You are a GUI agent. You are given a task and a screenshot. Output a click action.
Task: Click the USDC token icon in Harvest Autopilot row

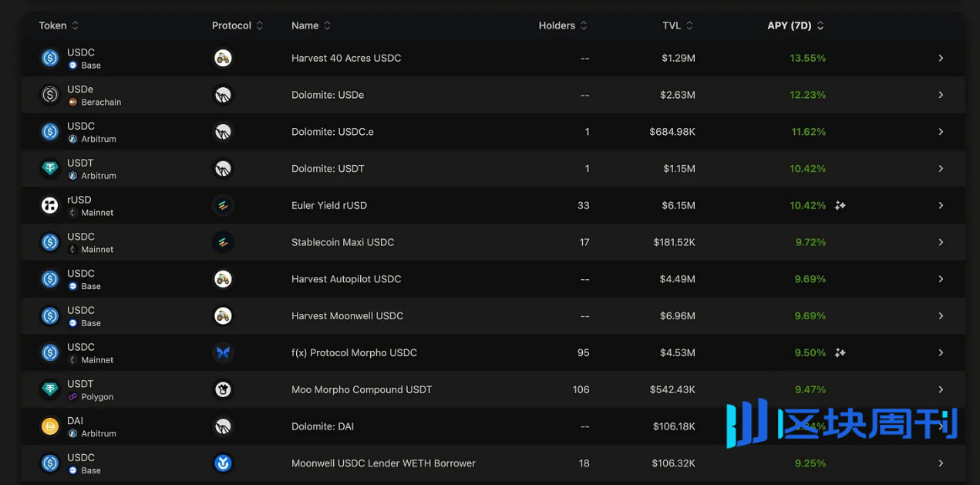pos(50,279)
